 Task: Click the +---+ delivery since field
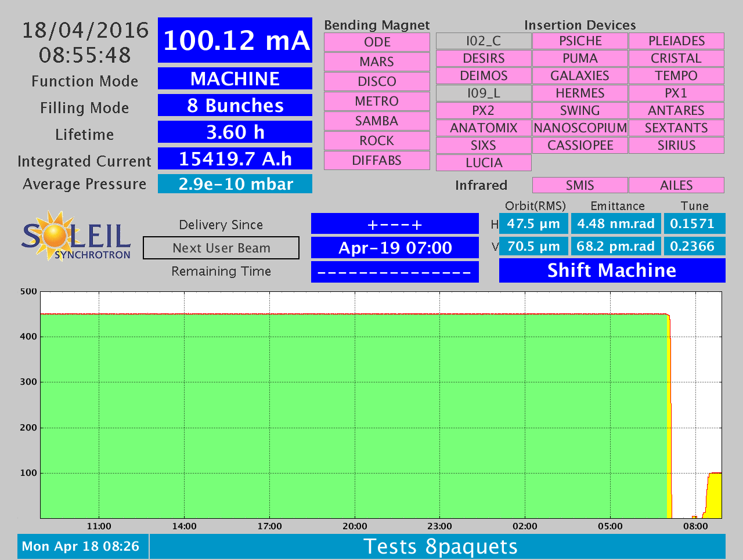395,224
